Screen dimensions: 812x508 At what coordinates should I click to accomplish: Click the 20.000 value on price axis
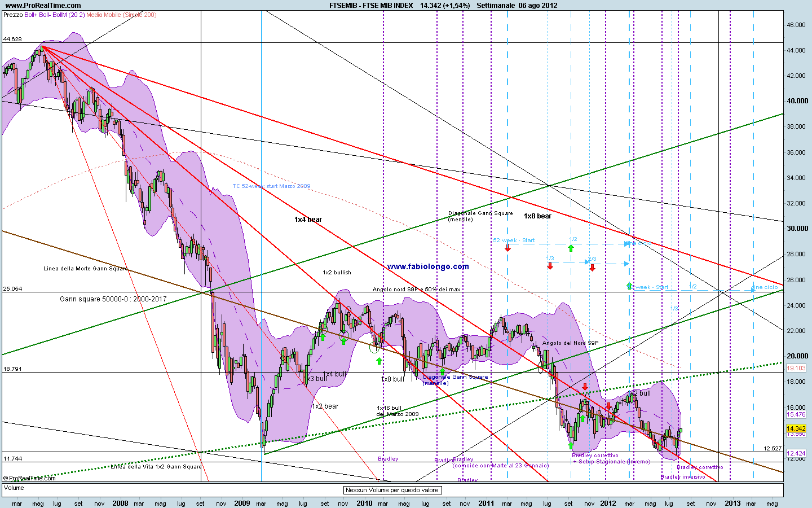(797, 356)
